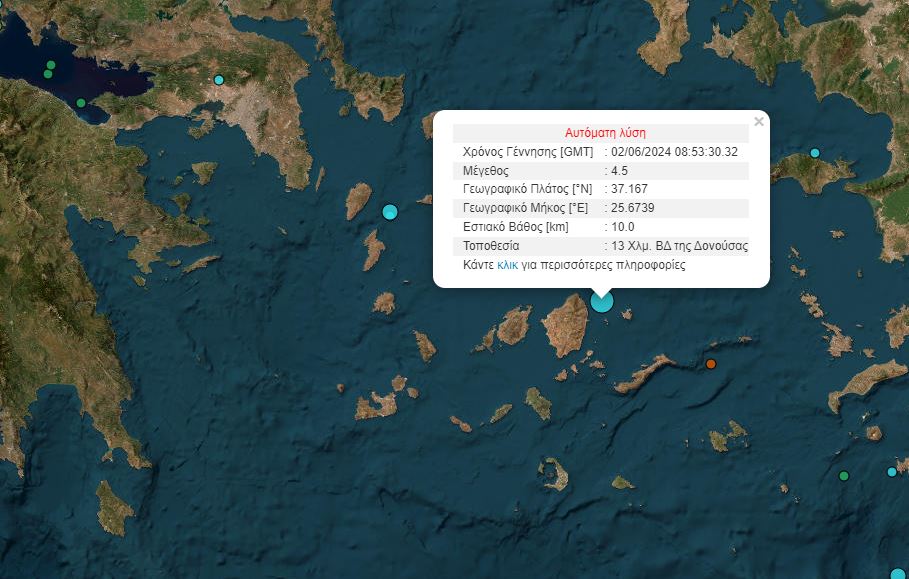The image size is (909, 579).
Task: Click the cyan marker at the bottom-right corner
Action: (899, 574)
